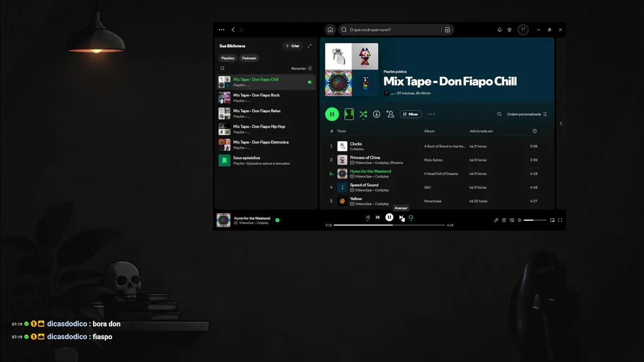Click the 'Criar' button in library
The width and height of the screenshot is (644, 362).
pyautogui.click(x=292, y=46)
